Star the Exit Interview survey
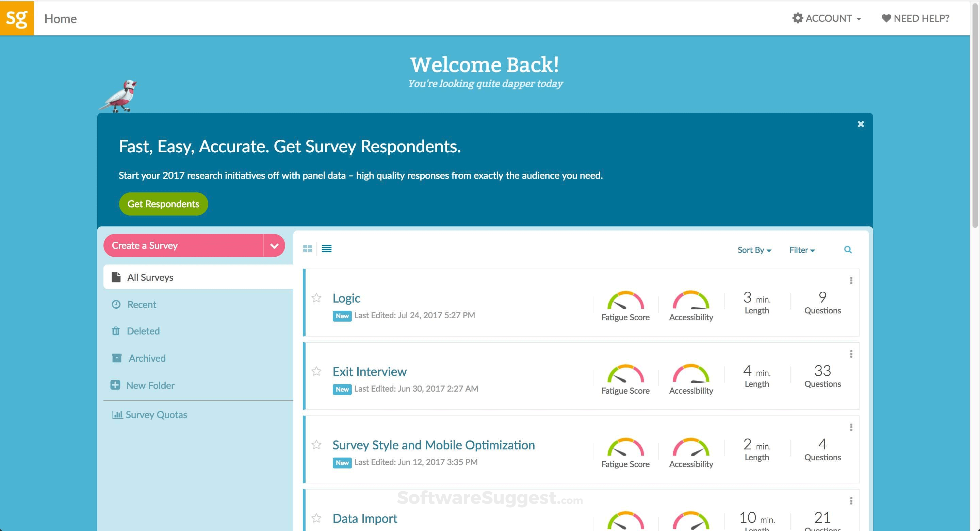The height and width of the screenshot is (531, 980). coord(316,372)
